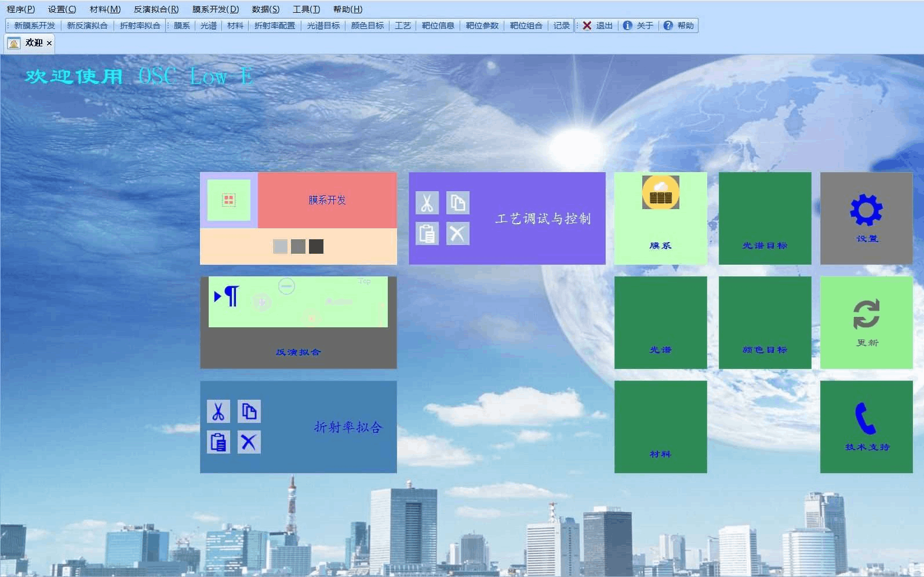The height and width of the screenshot is (577, 924).
Task: Open settings via the blue gear icon
Action: coord(866,210)
